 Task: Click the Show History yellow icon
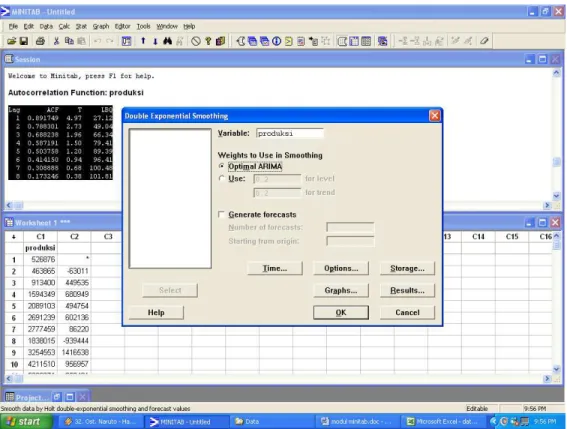[x=289, y=41]
